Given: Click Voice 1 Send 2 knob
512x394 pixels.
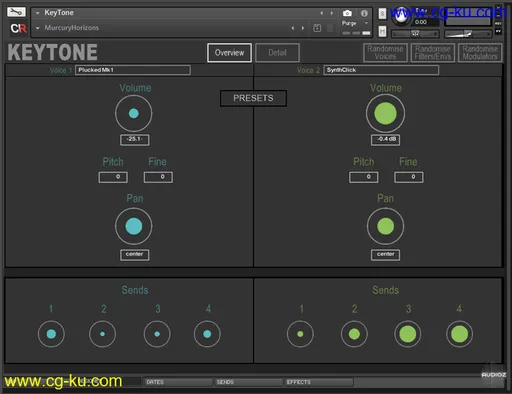Looking at the screenshot, I should click(102, 334).
